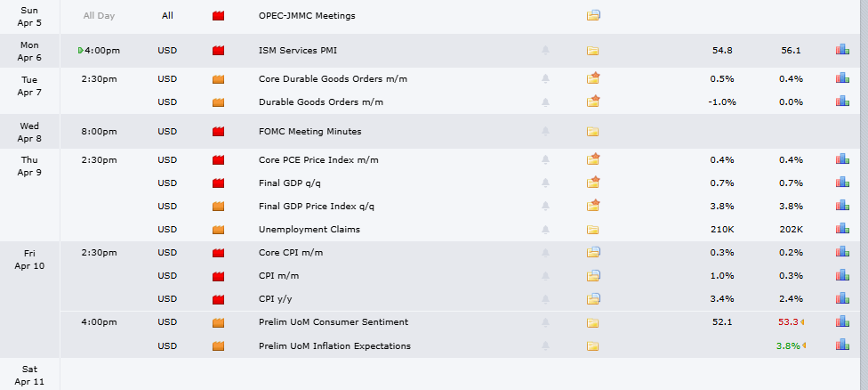This screenshot has height=390, width=868.
Task: Open chart icon for Final GDP q/q
Action: click(x=841, y=183)
